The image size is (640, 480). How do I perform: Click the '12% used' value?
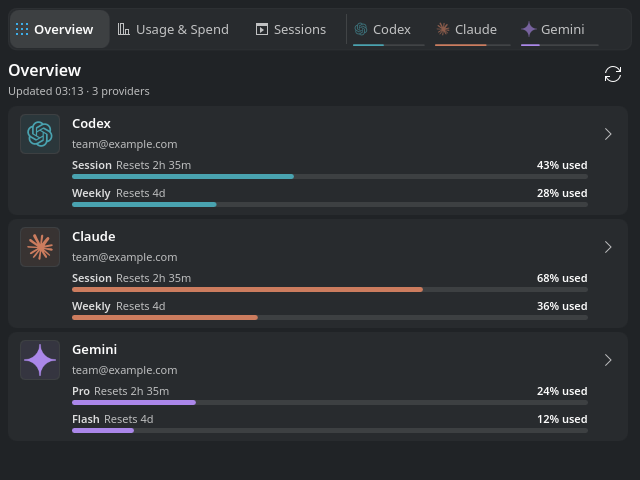(x=562, y=419)
